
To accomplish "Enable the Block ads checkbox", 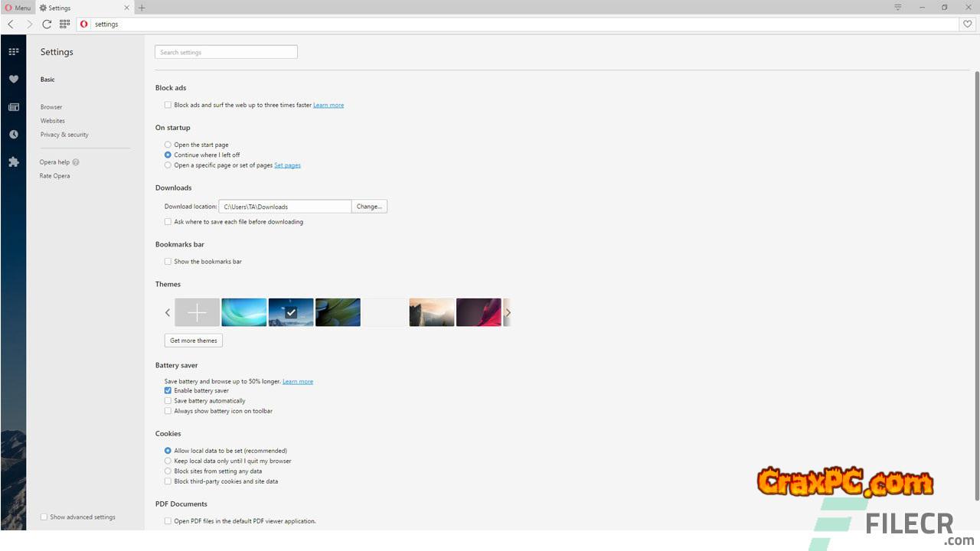I will click(x=168, y=105).
